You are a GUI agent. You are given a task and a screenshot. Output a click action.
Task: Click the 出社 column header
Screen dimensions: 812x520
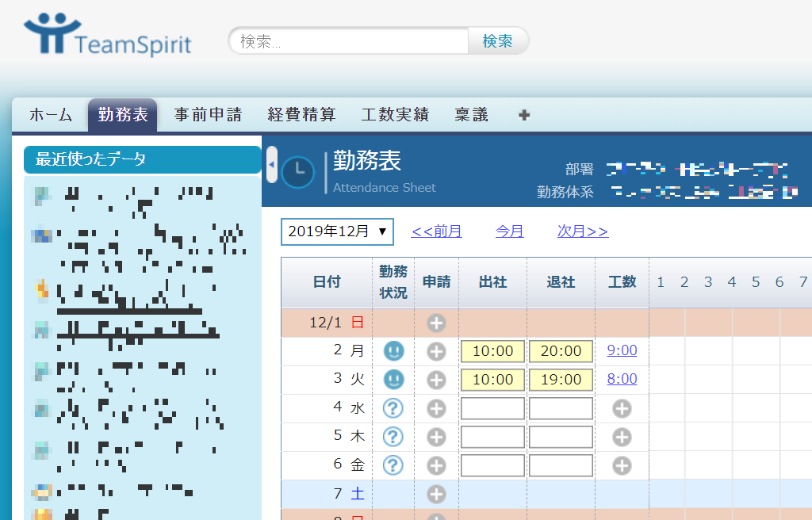tap(492, 282)
